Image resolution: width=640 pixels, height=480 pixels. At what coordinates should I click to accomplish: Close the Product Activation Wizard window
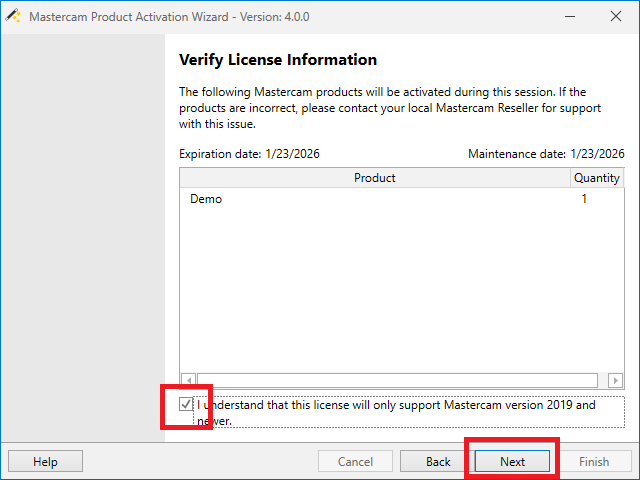pyautogui.click(x=615, y=17)
